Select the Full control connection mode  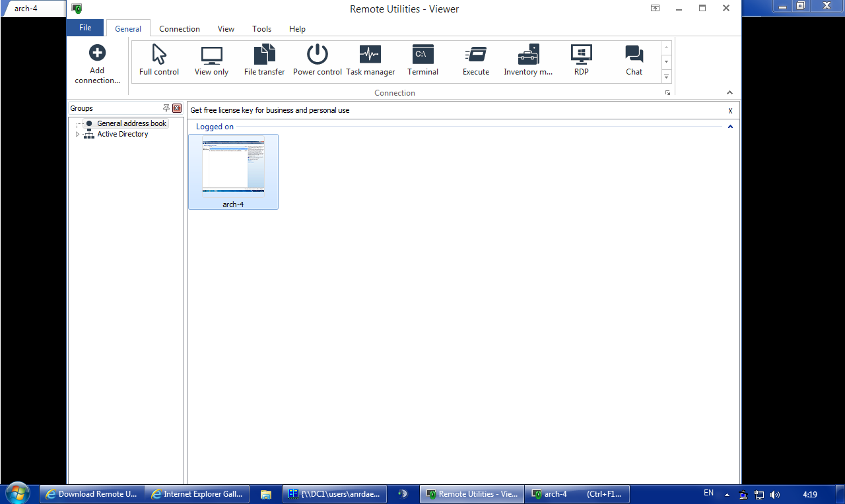(x=159, y=61)
